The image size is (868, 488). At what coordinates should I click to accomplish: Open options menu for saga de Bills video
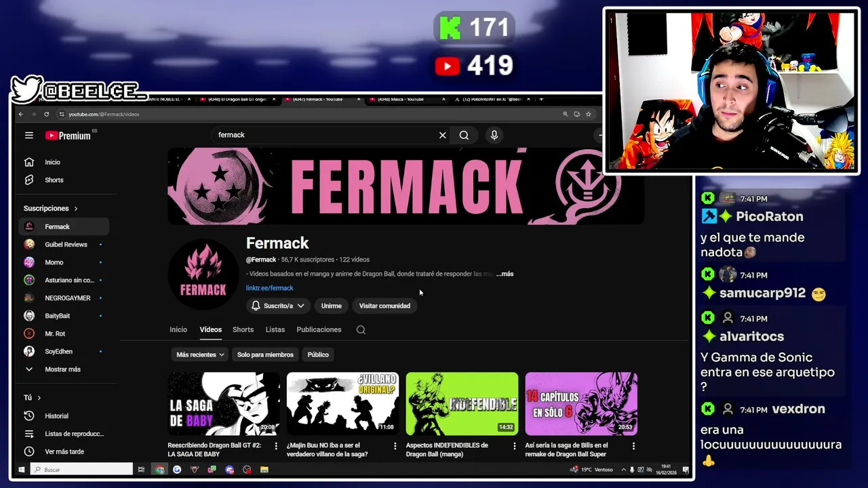[x=634, y=446]
